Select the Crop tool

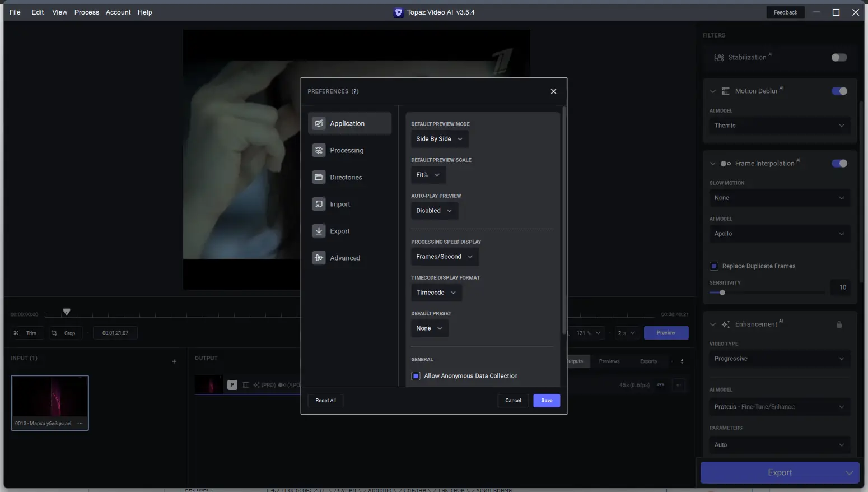(66, 332)
